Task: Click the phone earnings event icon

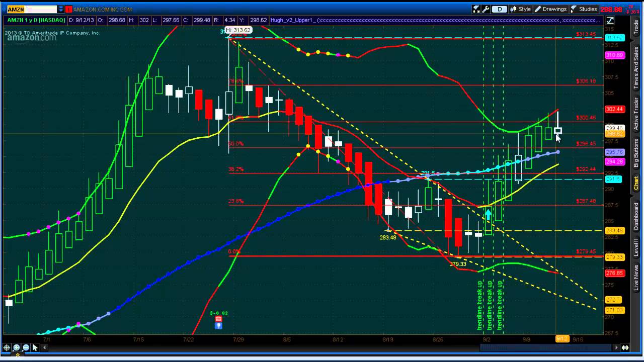Action: (x=218, y=319)
